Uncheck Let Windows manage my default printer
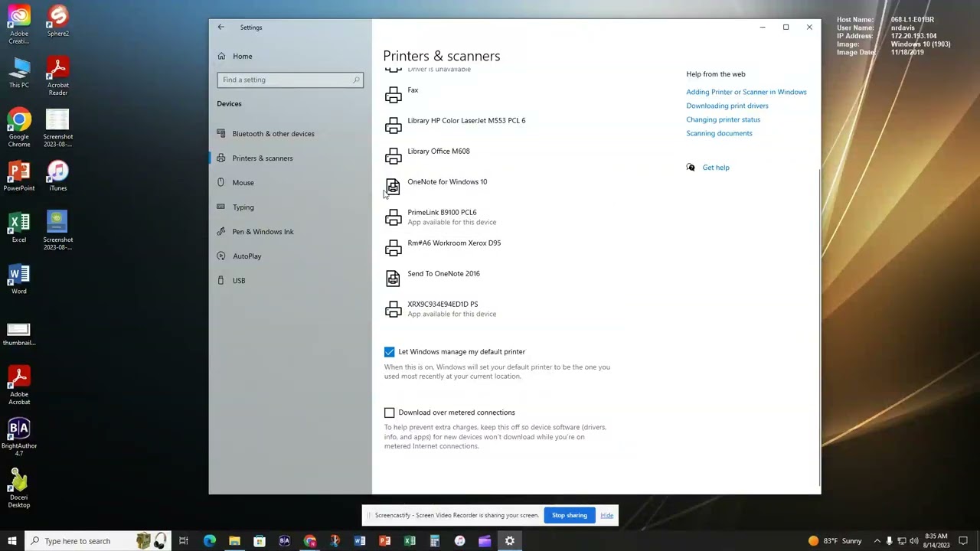The height and width of the screenshot is (551, 980). tap(389, 352)
